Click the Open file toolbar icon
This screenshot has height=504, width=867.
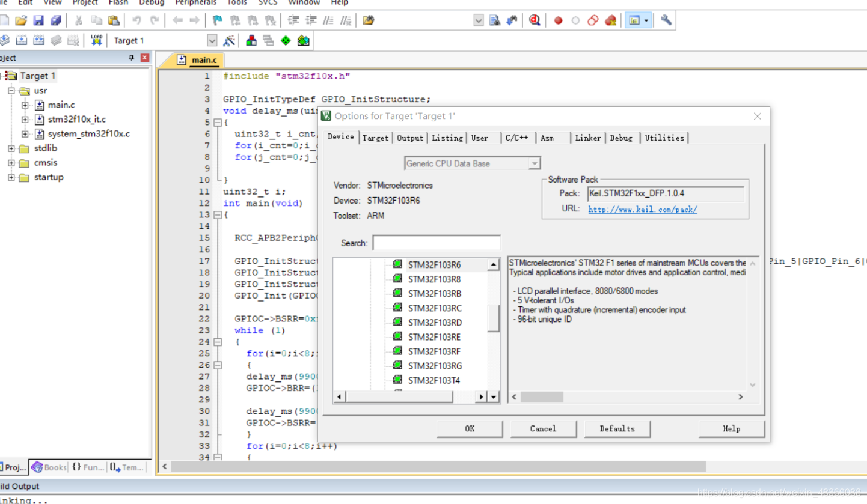(22, 20)
